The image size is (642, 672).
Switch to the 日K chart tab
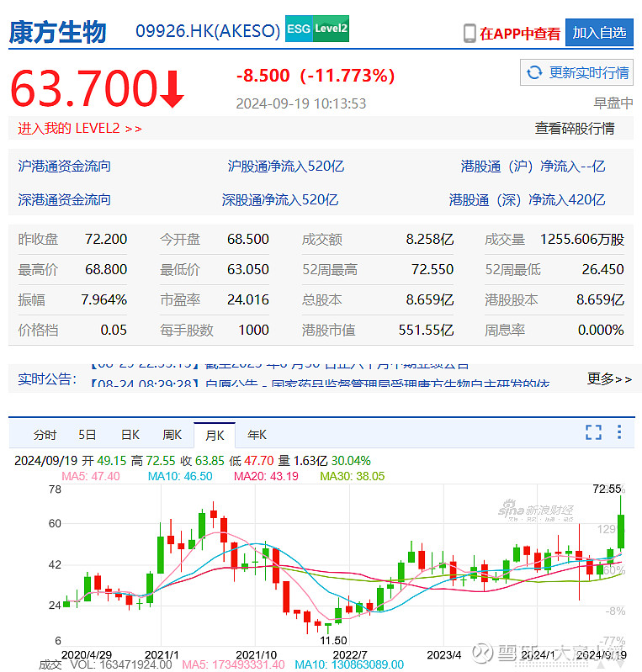click(130, 435)
